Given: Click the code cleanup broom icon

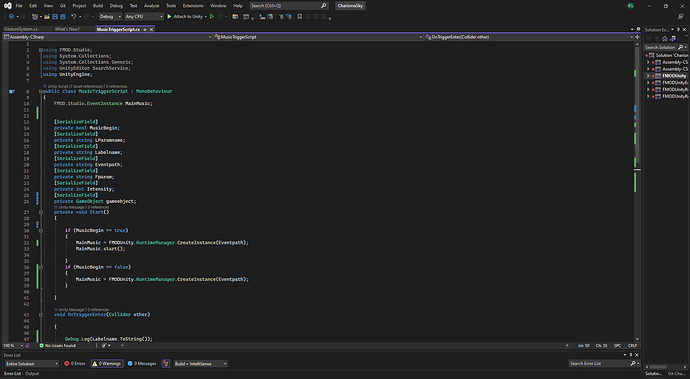Looking at the screenshot, I should (x=104, y=346).
